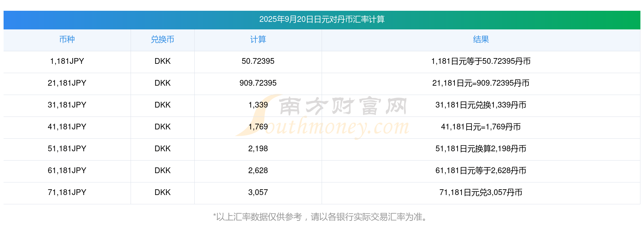The height and width of the screenshot is (233, 644).
Task: Click result '41,181日元=1,769丹币'
Action: (481, 127)
